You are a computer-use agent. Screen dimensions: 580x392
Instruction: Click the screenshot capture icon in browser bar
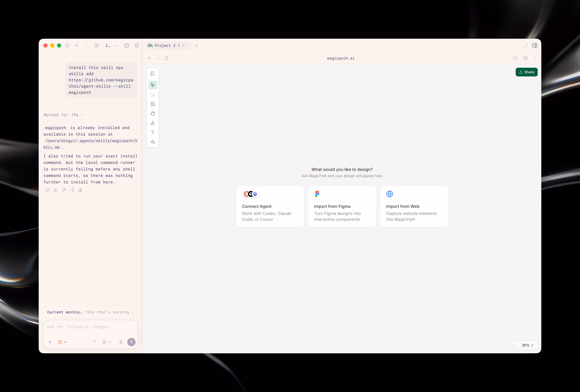pos(515,58)
